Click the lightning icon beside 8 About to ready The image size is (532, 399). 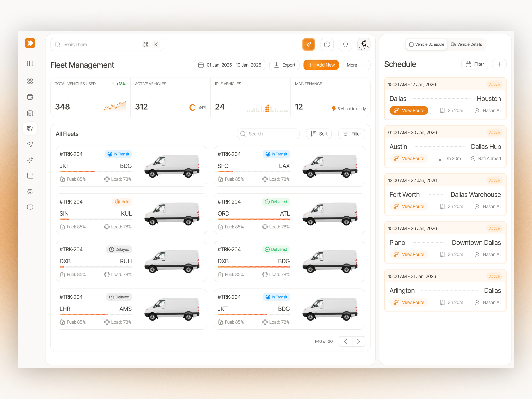[x=334, y=109]
